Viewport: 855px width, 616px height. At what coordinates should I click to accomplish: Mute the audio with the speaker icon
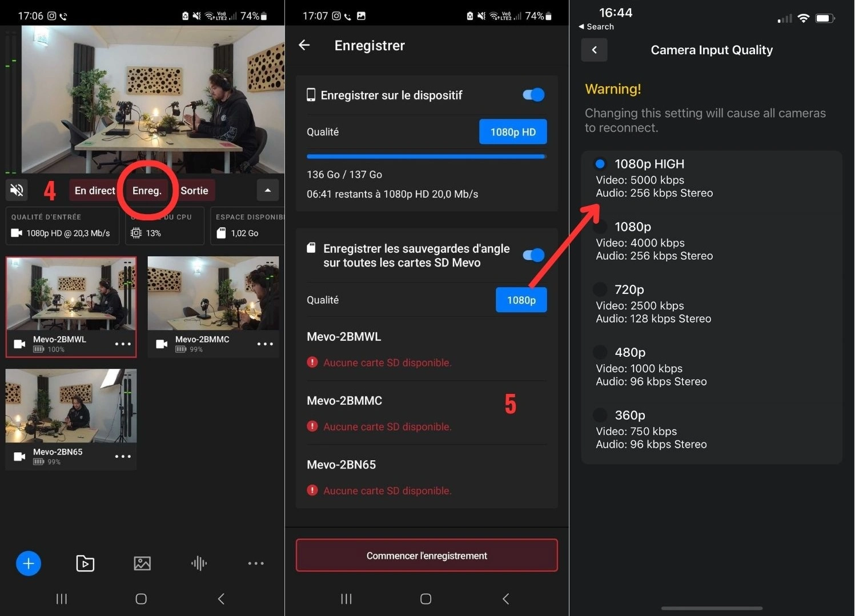17,190
